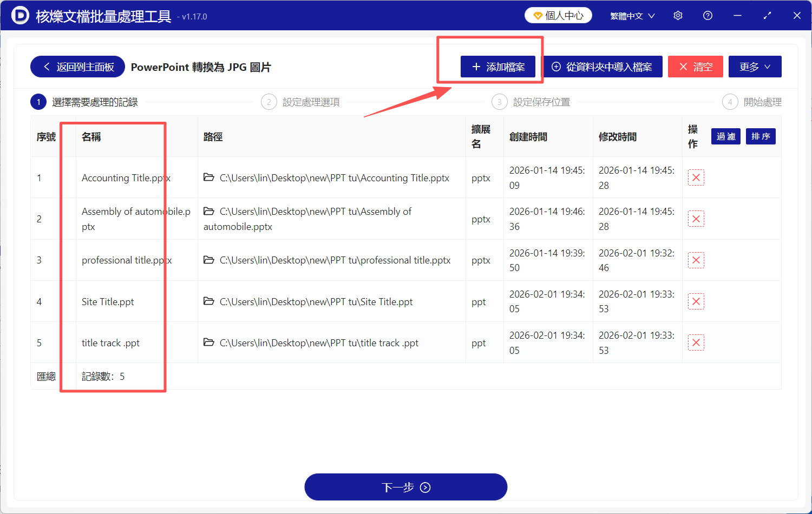Open the 繁體中文 language dropdown

click(631, 15)
